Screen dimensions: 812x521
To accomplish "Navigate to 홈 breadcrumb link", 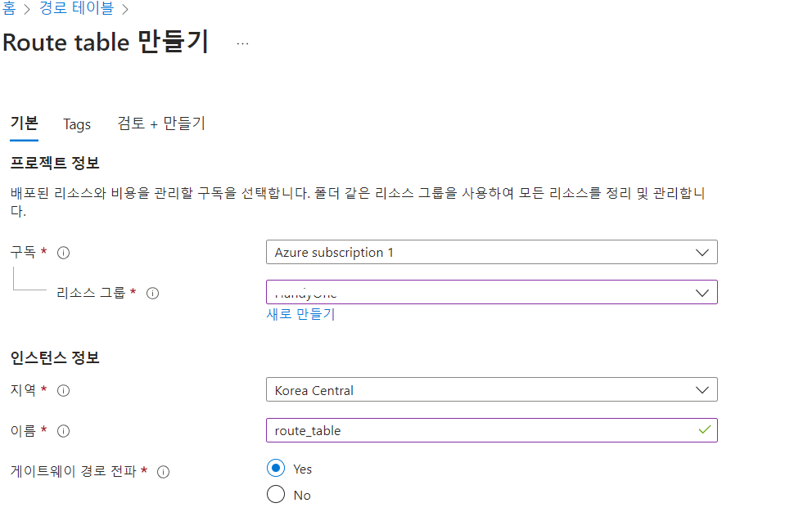I will (9, 8).
